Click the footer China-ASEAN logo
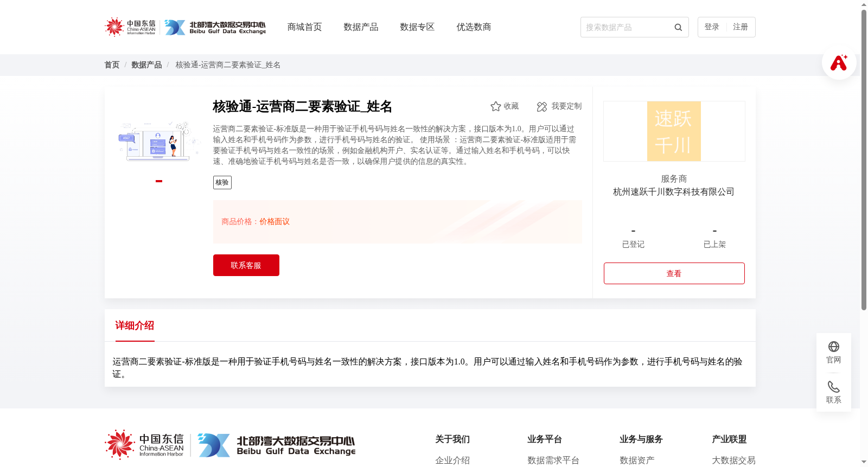This screenshot has height=467, width=868. point(144,445)
